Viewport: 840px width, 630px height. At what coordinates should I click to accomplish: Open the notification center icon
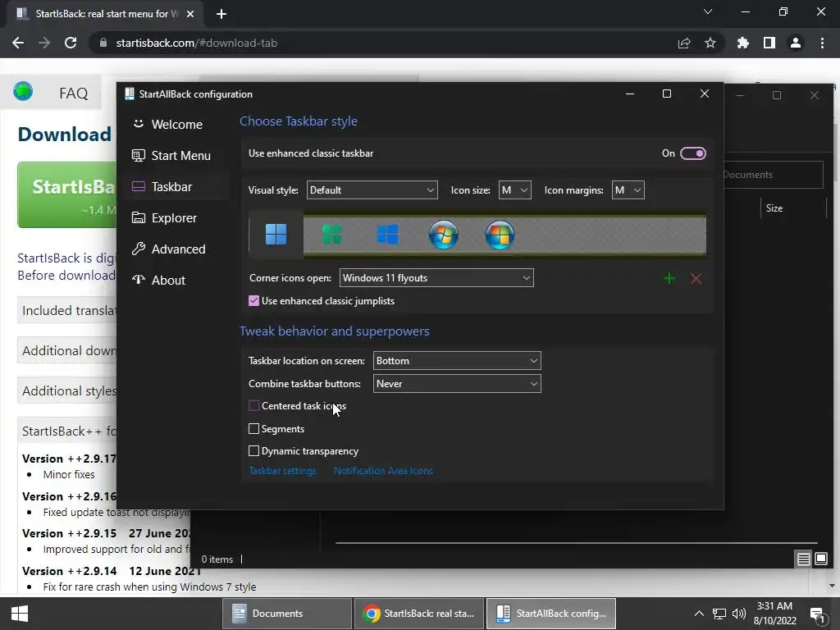[818, 614]
